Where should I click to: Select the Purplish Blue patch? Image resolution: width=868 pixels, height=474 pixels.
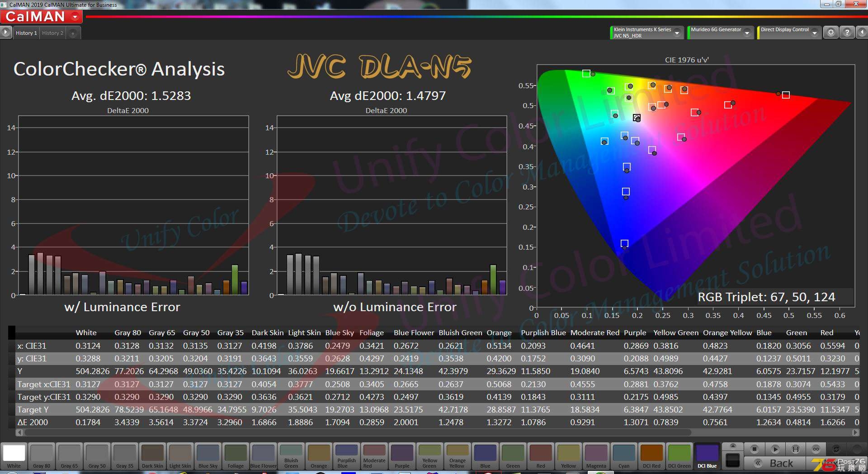click(x=346, y=456)
